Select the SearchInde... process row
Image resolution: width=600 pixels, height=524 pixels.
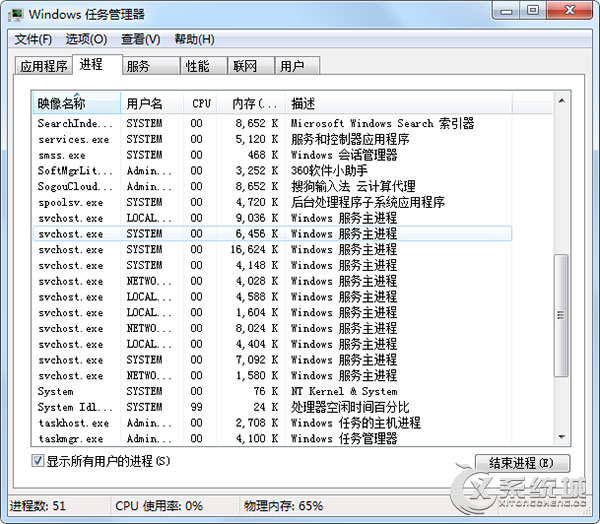tap(272, 123)
